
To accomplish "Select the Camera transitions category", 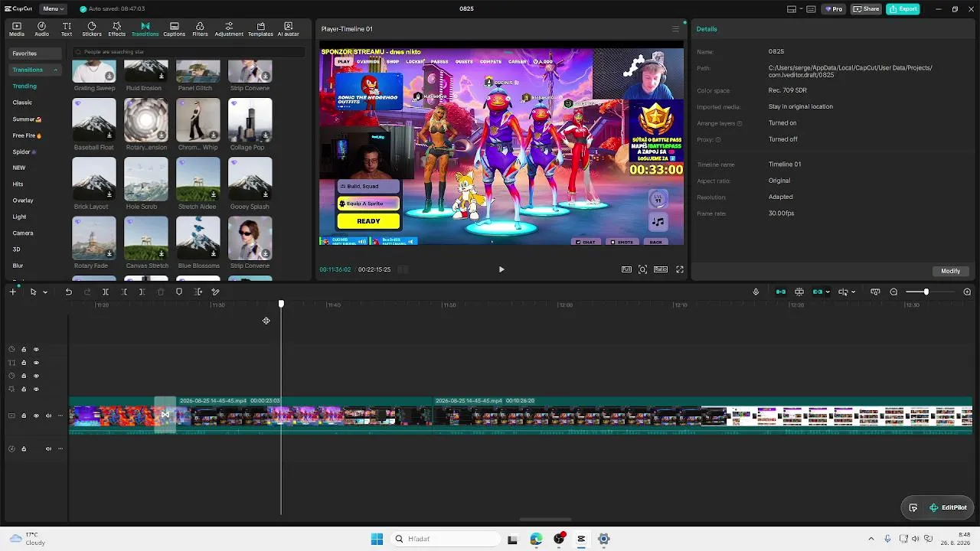I will (23, 233).
